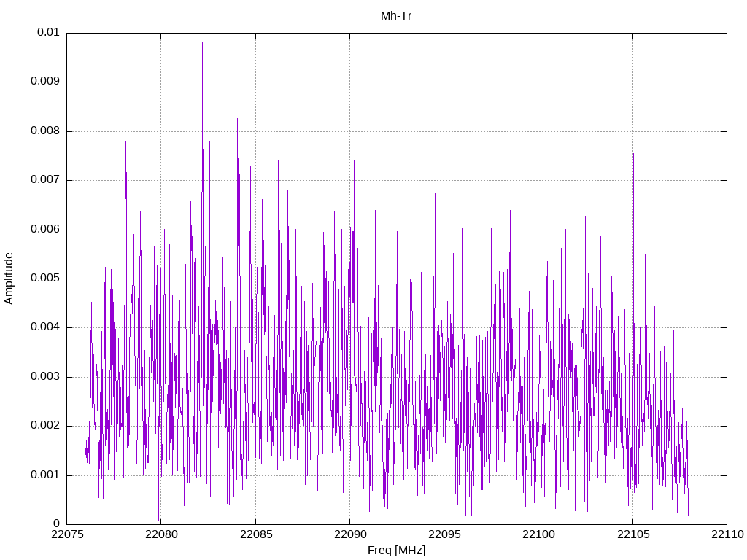This screenshot has height=560, width=747.
Task: Click the plot title "Mh-Tr"
Action: coord(396,16)
